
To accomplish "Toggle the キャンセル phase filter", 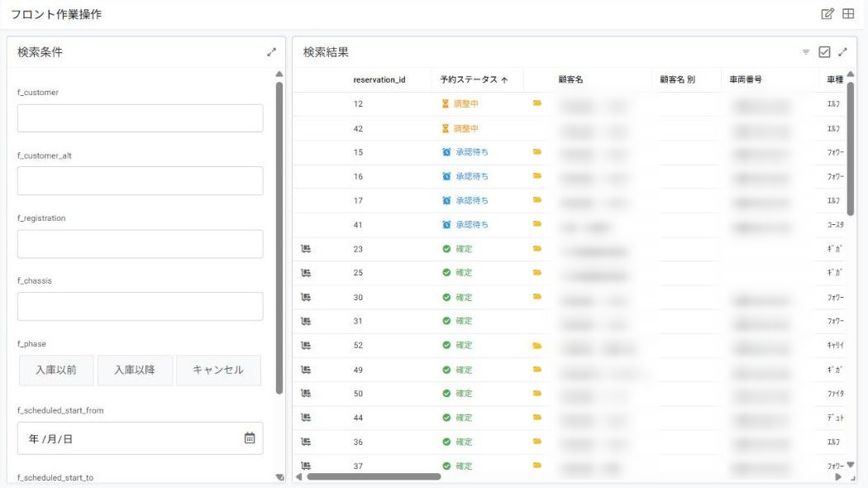I will pos(218,370).
